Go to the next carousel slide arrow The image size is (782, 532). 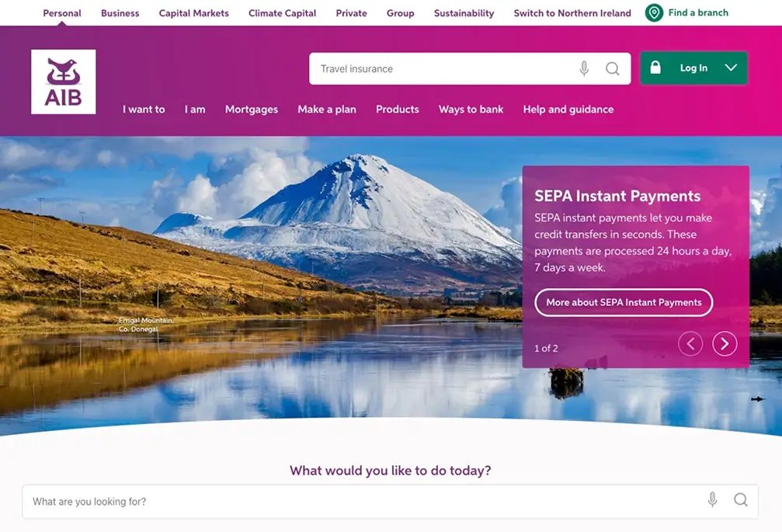pyautogui.click(x=725, y=343)
